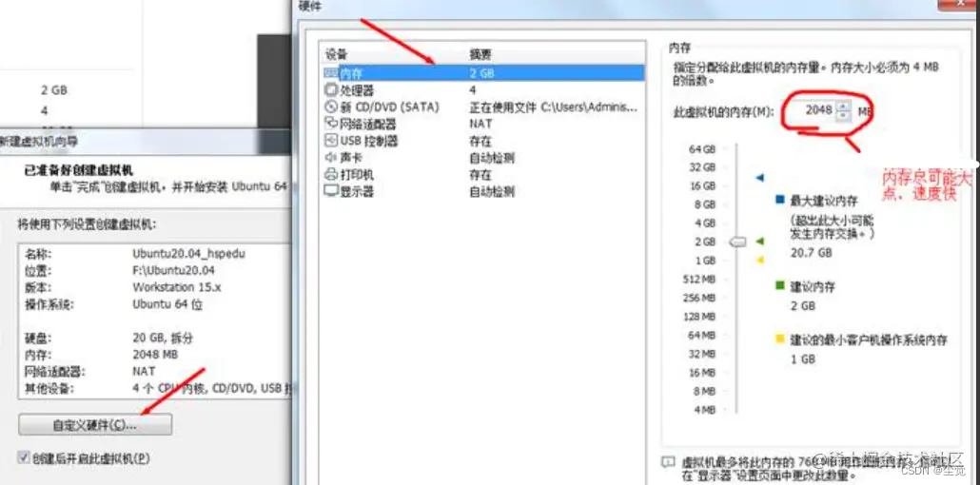Image resolution: width=980 pixels, height=485 pixels.
Task: Click the 摘要 column header
Action: pyautogui.click(x=480, y=55)
